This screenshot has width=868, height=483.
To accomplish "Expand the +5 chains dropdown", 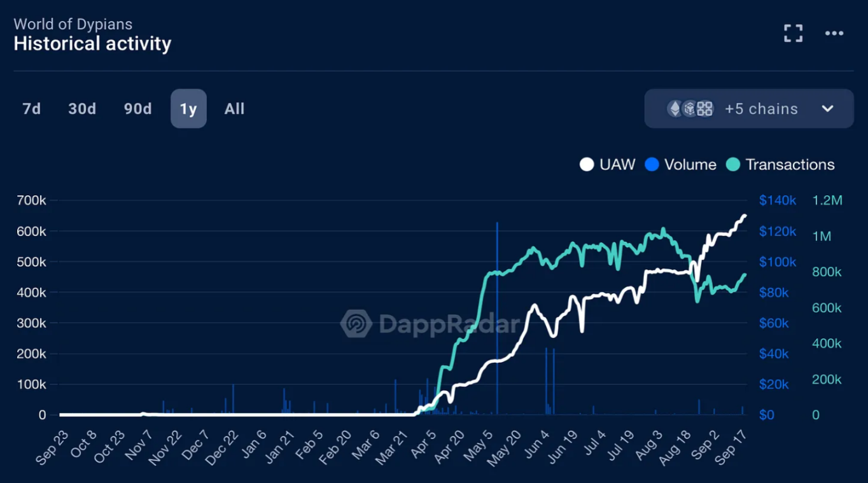I will (x=761, y=109).
